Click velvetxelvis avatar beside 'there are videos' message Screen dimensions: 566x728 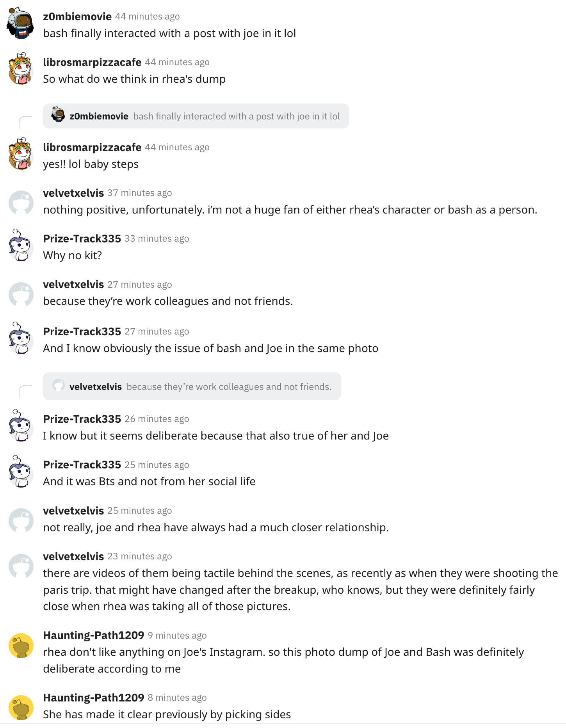[x=21, y=566]
